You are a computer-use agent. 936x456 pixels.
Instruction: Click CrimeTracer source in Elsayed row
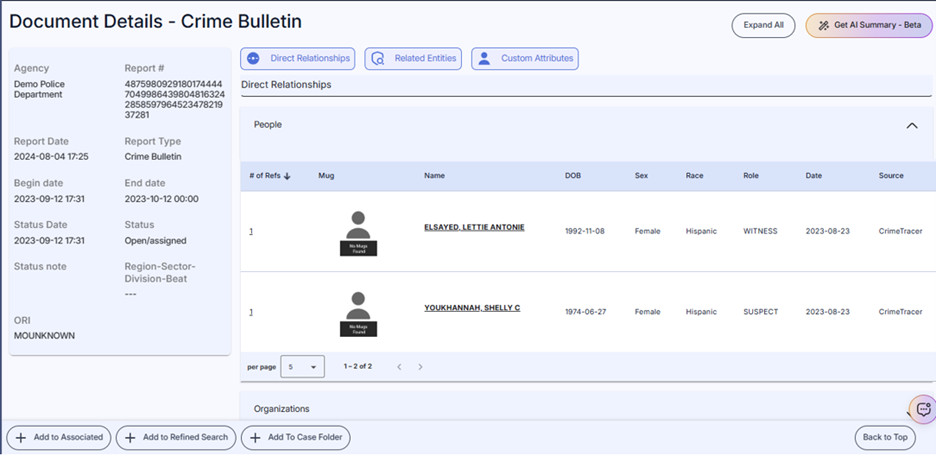coord(900,231)
